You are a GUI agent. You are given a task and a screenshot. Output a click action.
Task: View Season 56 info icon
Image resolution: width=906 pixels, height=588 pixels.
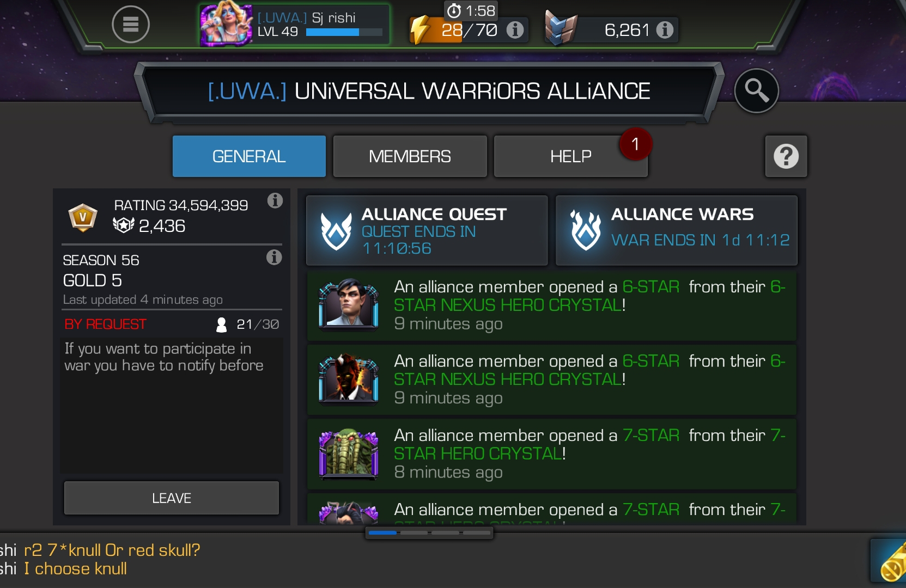point(274,257)
